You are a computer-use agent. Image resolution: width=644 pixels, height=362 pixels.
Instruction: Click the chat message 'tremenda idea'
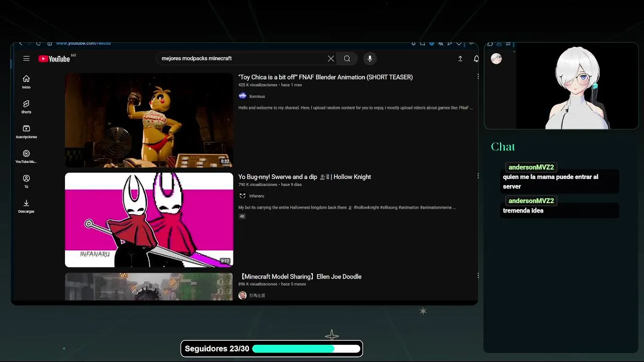click(x=523, y=211)
